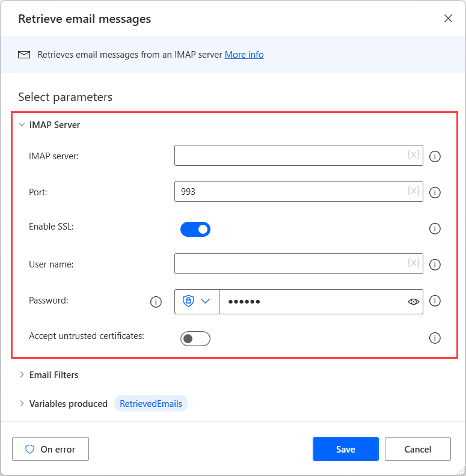Viewport: 466px width, 476px height.
Task: Enable Accept untrusted certificates switch
Action: [195, 339]
